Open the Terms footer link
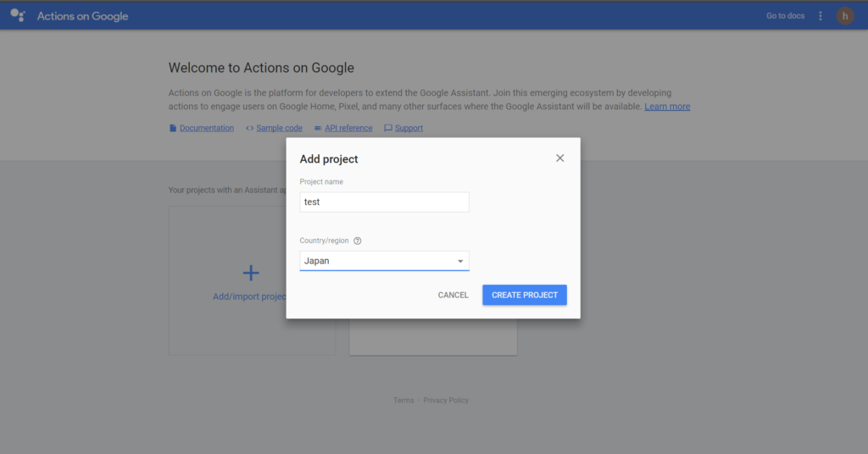The height and width of the screenshot is (454, 868). click(x=403, y=401)
